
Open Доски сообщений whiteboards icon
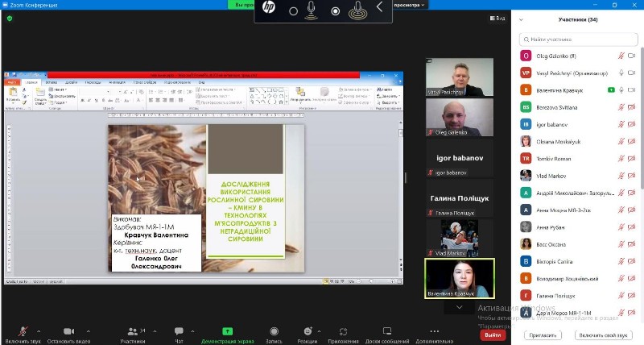pyautogui.click(x=387, y=331)
